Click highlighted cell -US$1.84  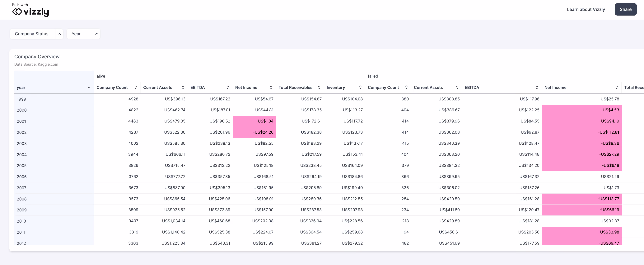[x=254, y=121]
